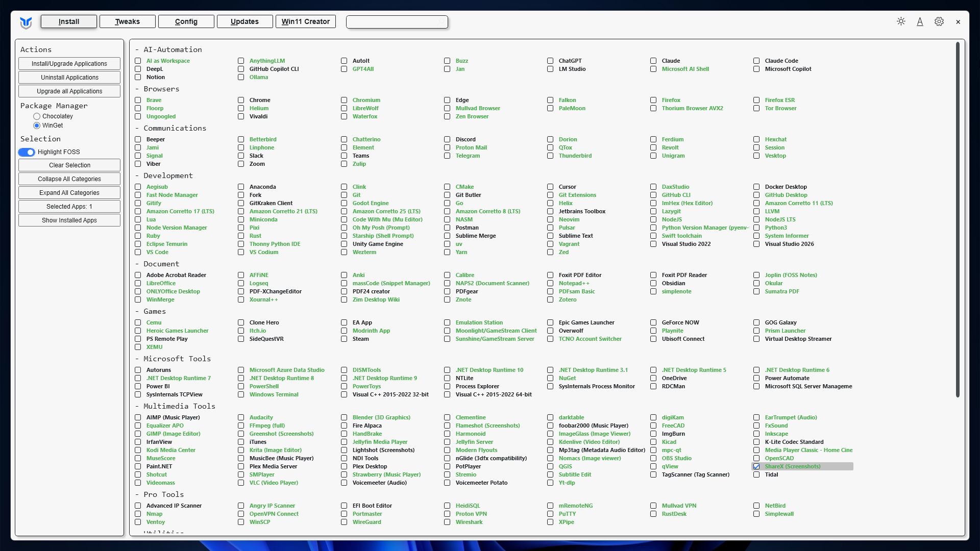980x551 pixels.
Task: Check the ChatGPT checkbox
Action: [550, 61]
